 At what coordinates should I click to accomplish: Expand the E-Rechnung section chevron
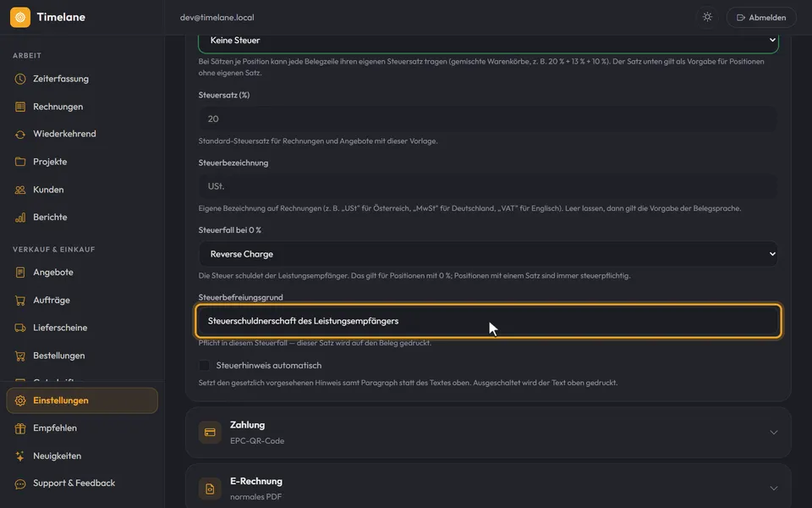click(x=774, y=489)
